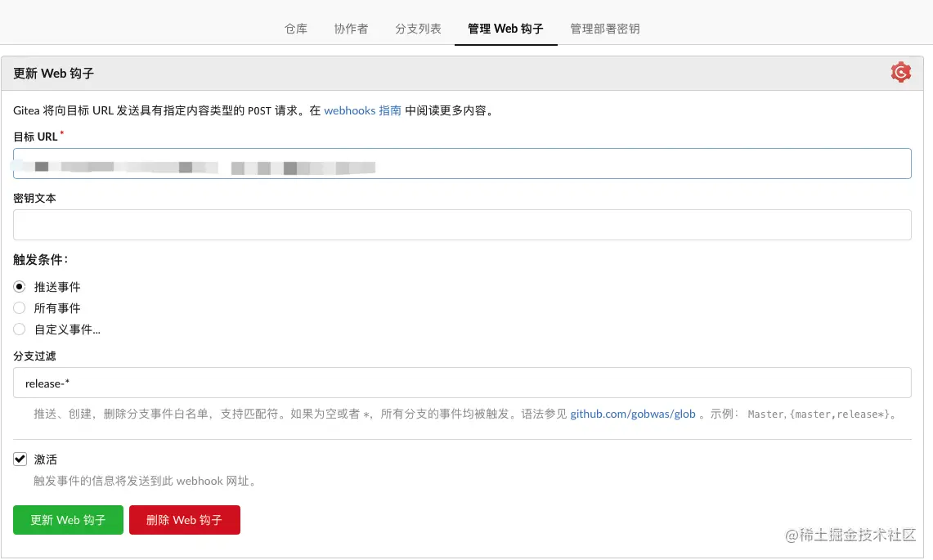
Task: Open the github.com/gobwas/glob link
Action: [633, 414]
